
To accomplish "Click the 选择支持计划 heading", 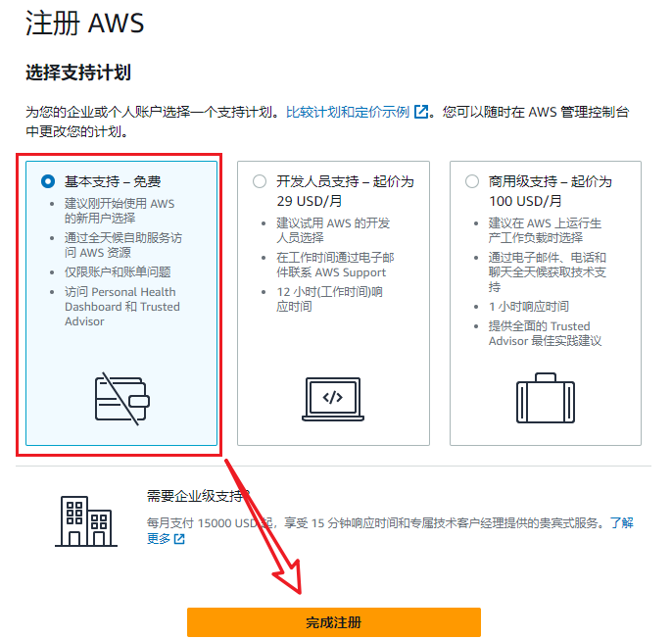I will click(x=78, y=73).
